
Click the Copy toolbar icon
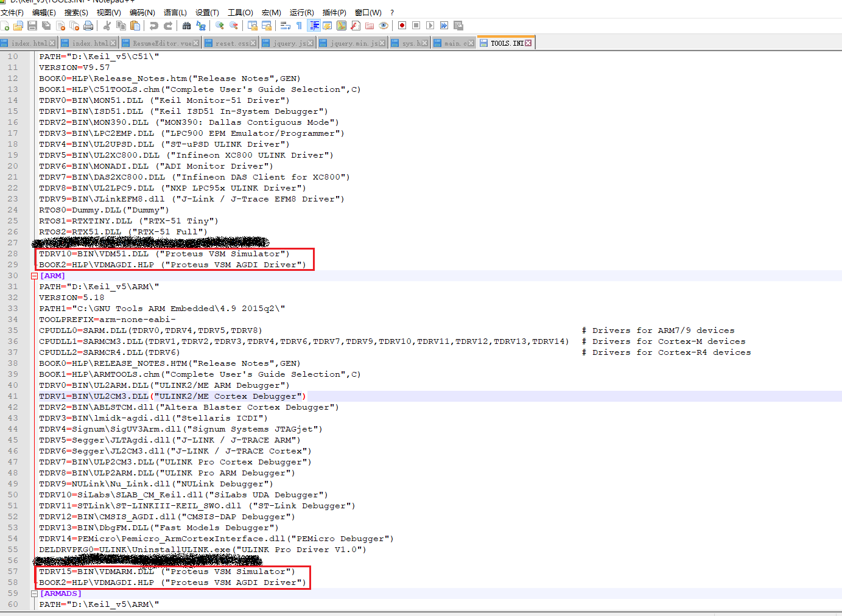pos(121,26)
